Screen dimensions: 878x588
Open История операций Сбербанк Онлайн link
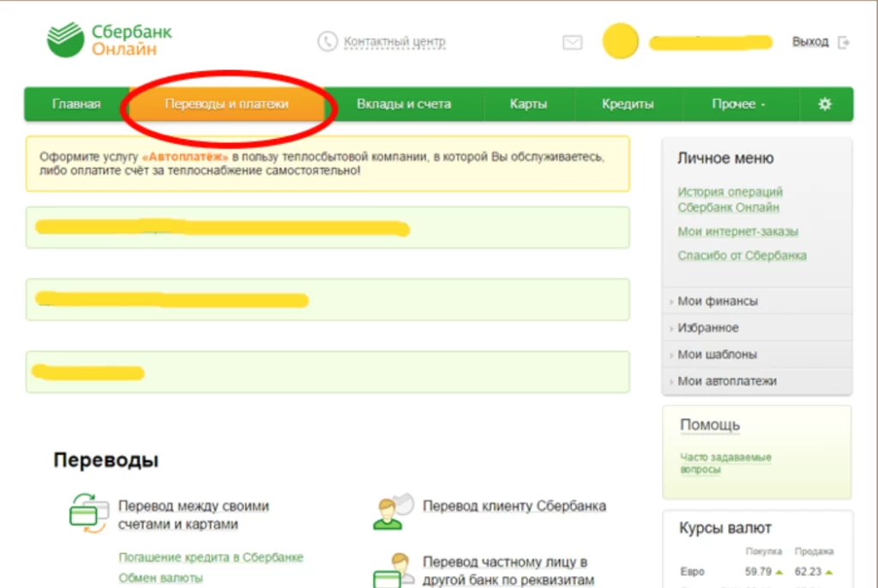click(730, 200)
